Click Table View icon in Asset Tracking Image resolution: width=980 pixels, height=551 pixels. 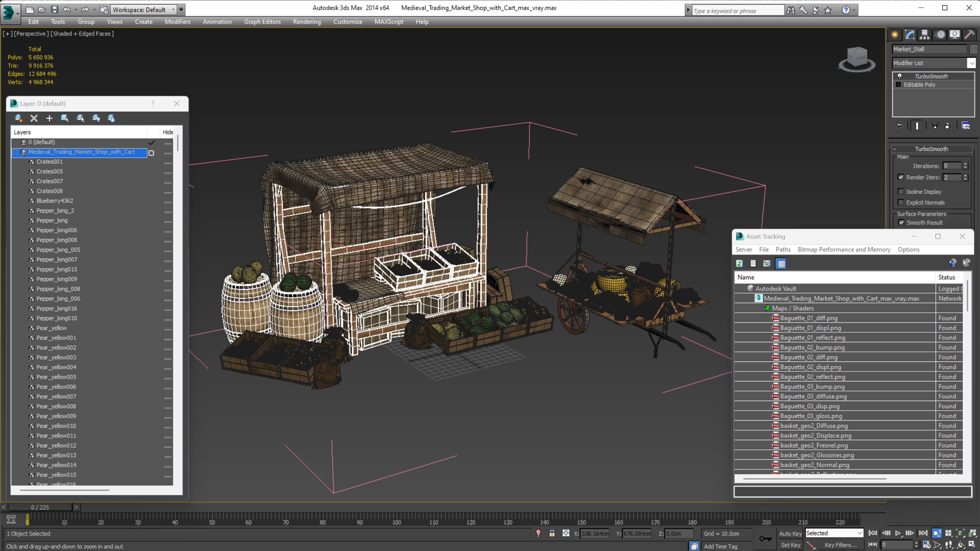click(x=781, y=263)
